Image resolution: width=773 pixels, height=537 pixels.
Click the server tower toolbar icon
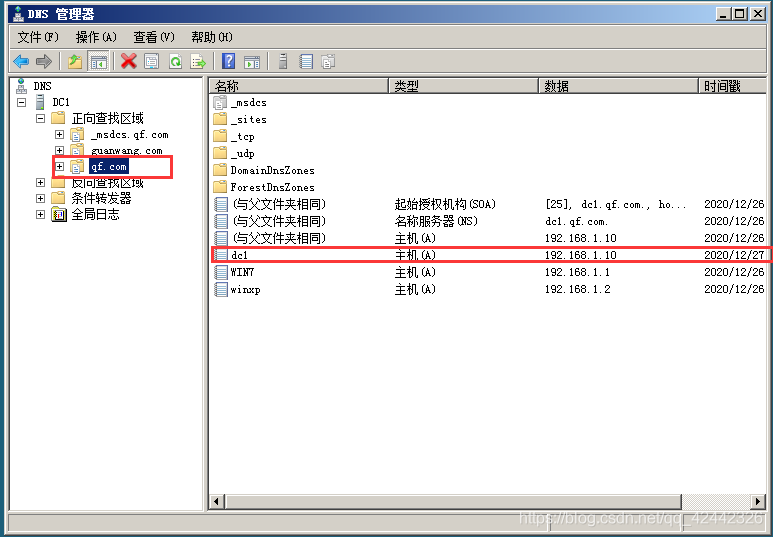point(283,62)
